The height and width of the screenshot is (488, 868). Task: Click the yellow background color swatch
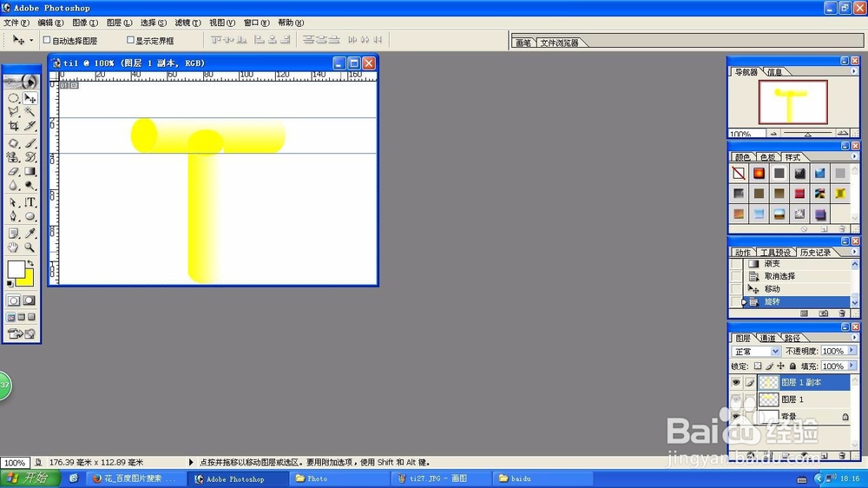28,280
